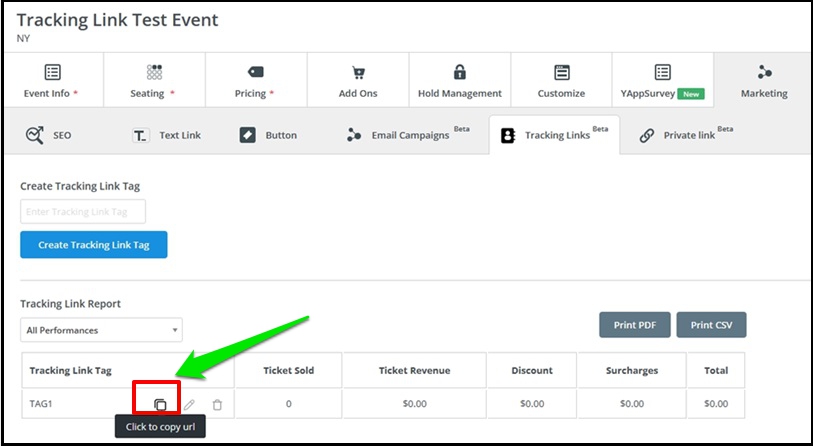Open the Marketing tab
813x446 pixels.
tap(764, 80)
